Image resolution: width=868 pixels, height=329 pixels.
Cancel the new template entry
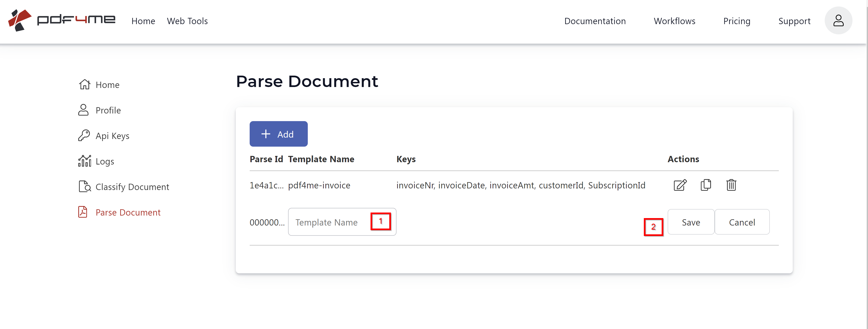[x=742, y=222]
